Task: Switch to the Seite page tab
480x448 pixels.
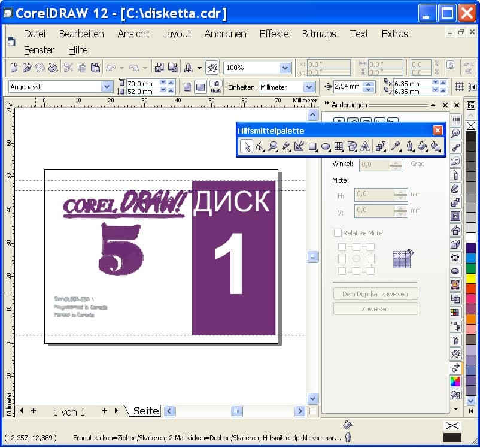Action: pos(146,411)
